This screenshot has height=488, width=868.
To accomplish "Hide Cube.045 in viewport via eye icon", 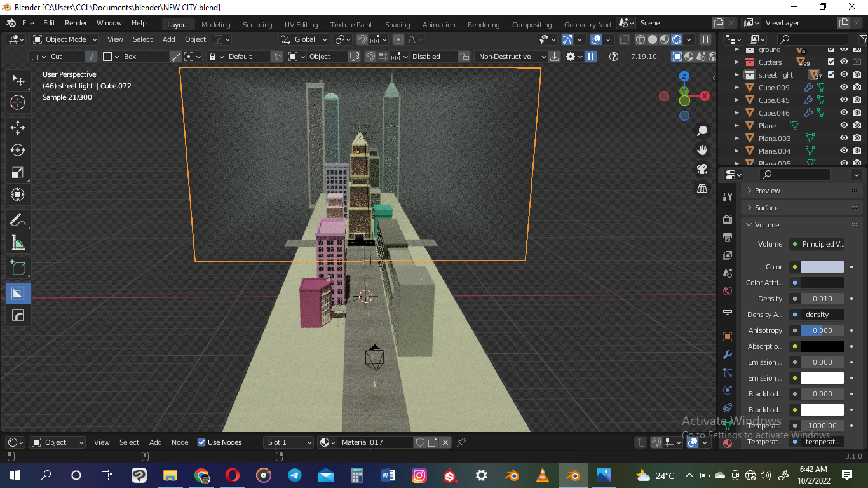I will click(844, 100).
